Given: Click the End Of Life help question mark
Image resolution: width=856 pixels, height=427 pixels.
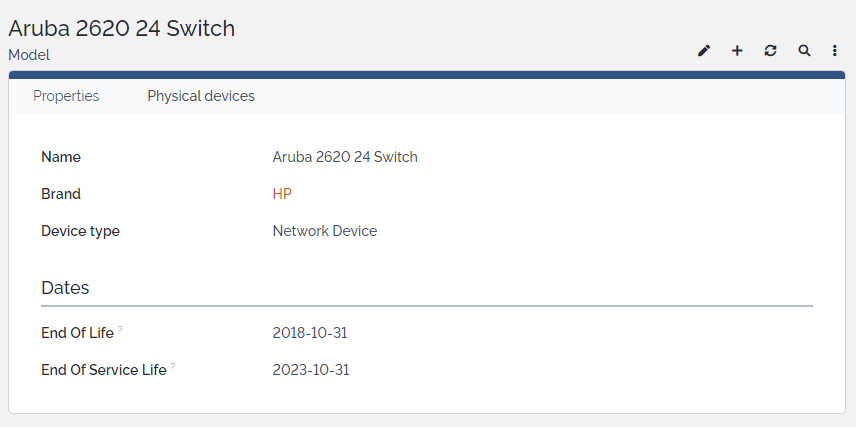Looking at the screenshot, I should [x=121, y=329].
